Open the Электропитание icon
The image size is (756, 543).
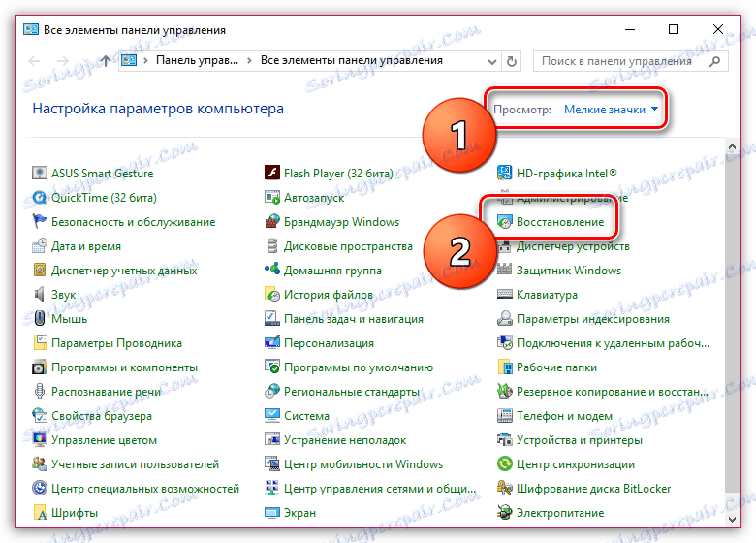click(504, 512)
